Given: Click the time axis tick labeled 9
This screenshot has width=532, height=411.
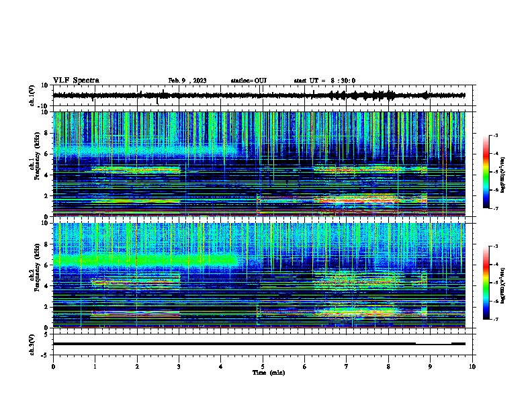Looking at the screenshot, I should [430, 367].
